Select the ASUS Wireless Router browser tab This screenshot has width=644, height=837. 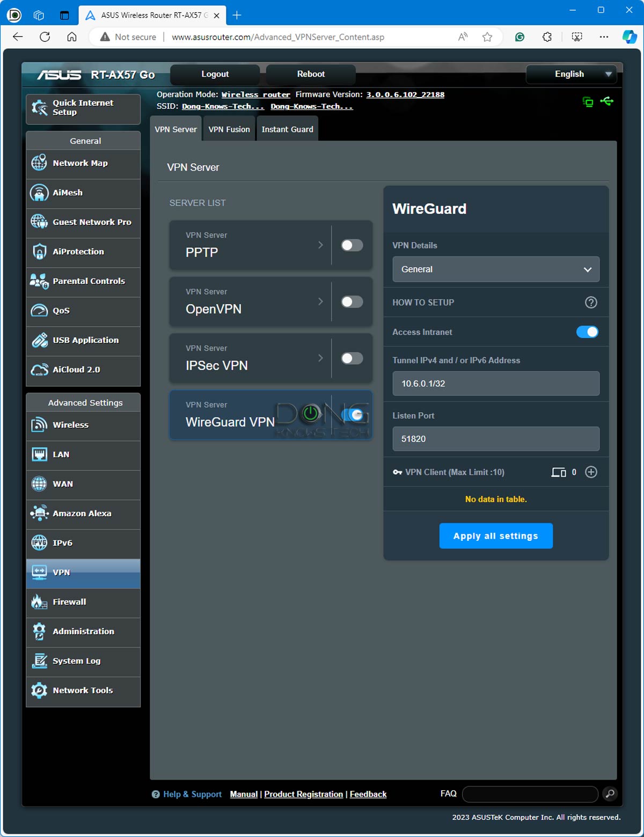pyautogui.click(x=152, y=15)
